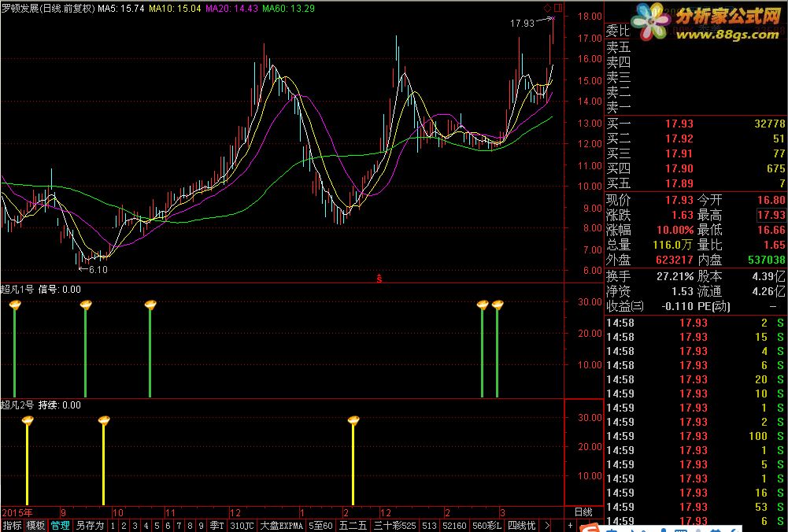Click the 换手 value 27.21%
The width and height of the screenshot is (788, 532).
pos(675,276)
